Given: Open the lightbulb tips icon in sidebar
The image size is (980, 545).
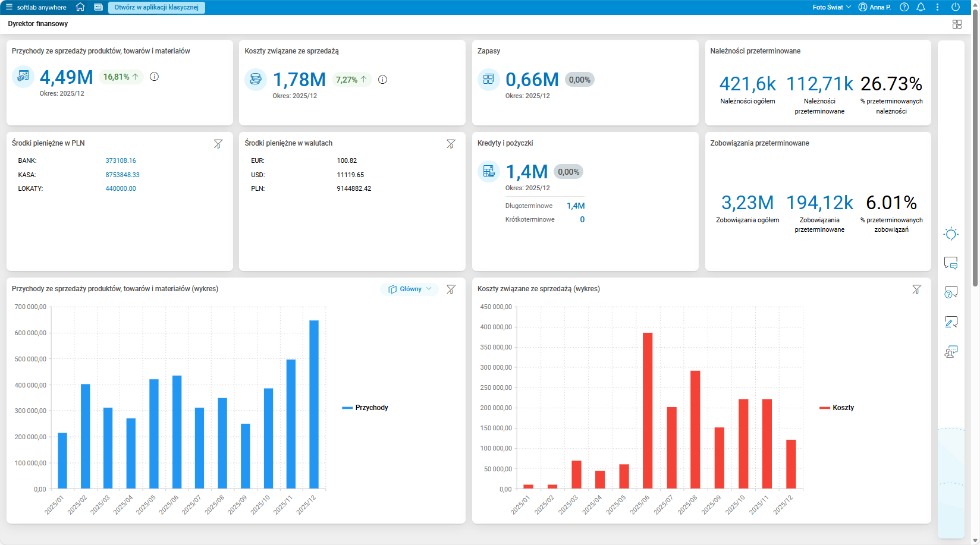Looking at the screenshot, I should (951, 234).
